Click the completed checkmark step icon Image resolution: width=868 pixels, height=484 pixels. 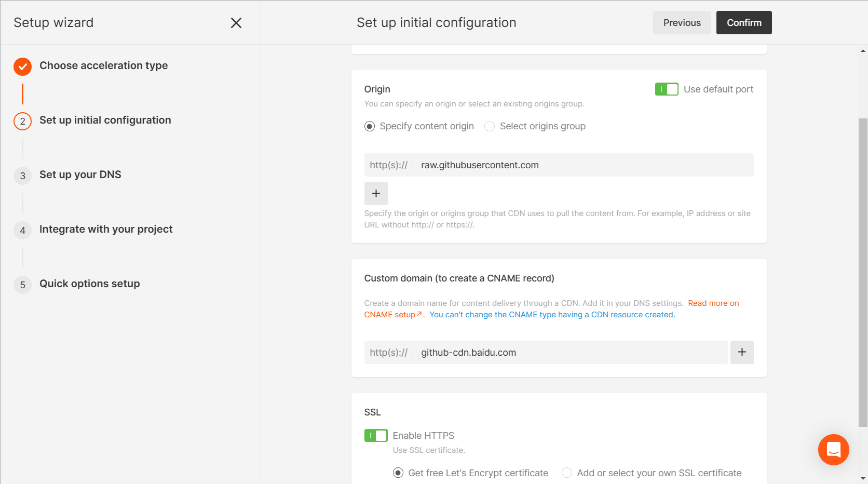tap(22, 66)
